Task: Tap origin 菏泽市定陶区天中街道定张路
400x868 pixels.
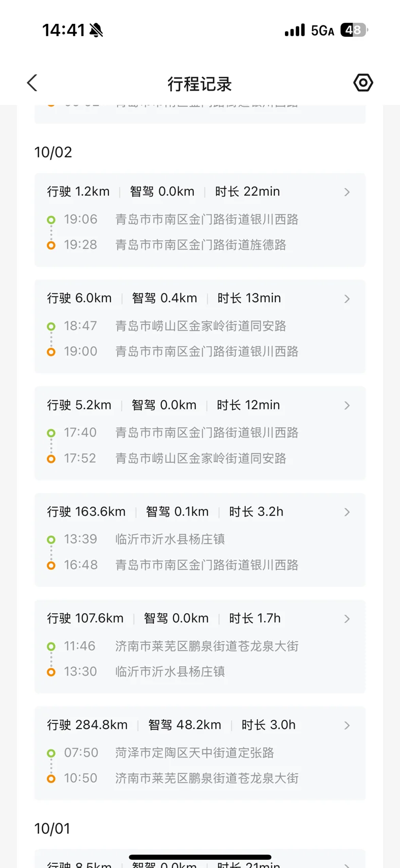Action: coord(194,753)
